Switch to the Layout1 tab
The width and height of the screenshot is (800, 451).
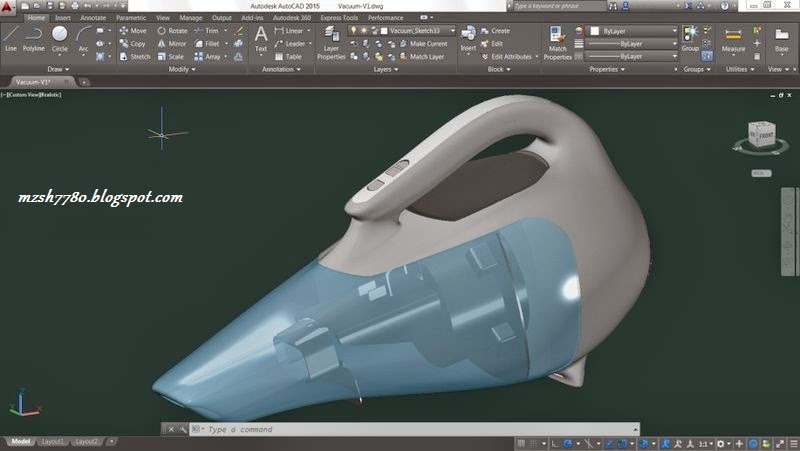(53, 441)
